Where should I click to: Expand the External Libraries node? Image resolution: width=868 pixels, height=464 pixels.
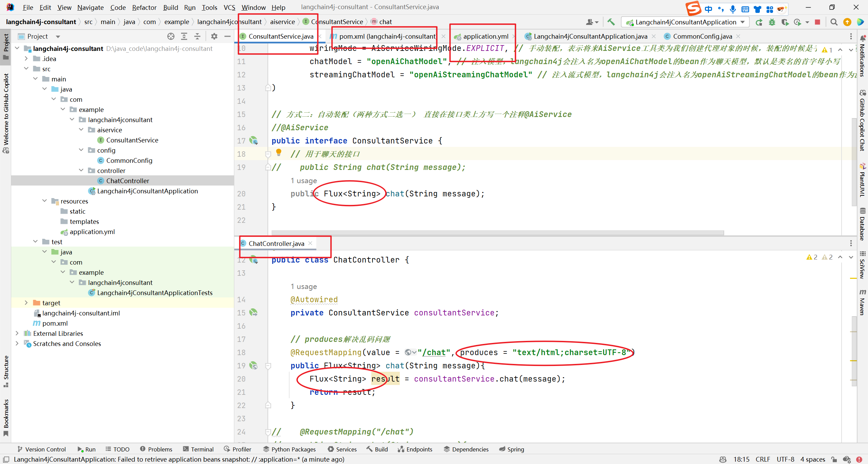[x=17, y=333]
